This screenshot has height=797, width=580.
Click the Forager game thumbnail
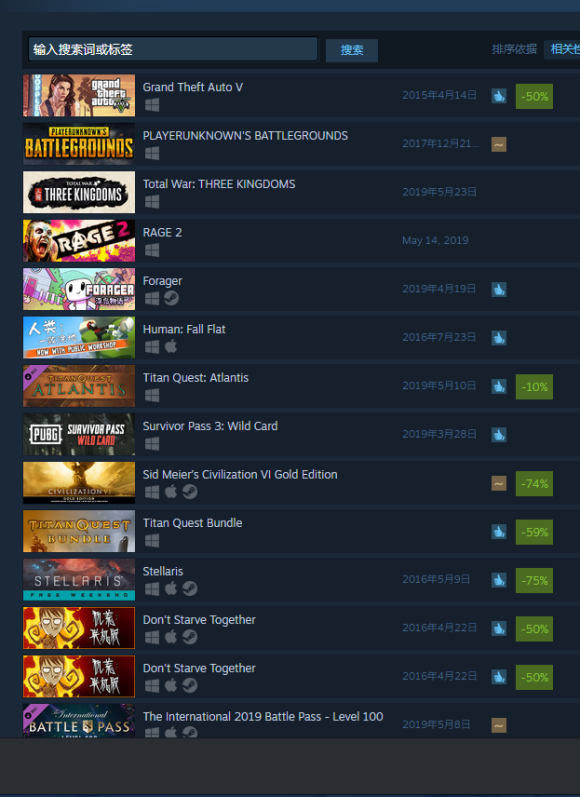pos(79,289)
